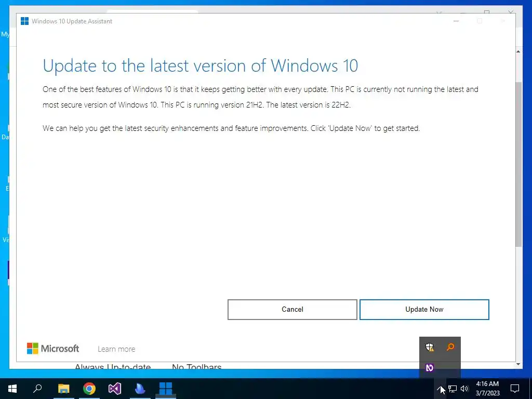The width and height of the screenshot is (532, 399).
Task: Open the network status tray icon
Action: tap(453, 389)
